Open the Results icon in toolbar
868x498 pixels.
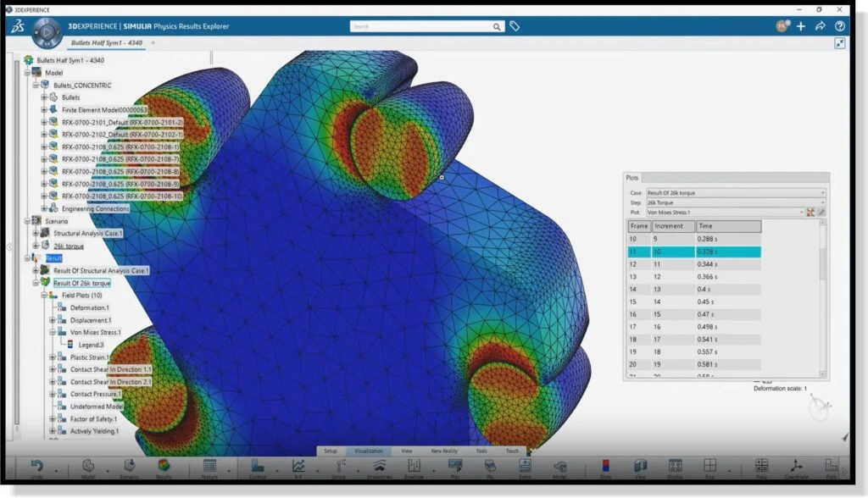[164, 465]
